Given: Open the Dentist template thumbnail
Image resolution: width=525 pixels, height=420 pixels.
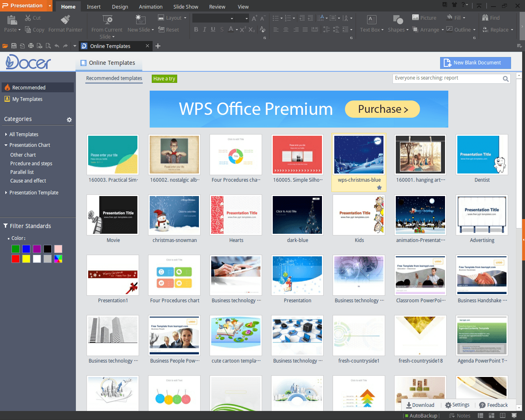Looking at the screenshot, I should 482,155.
